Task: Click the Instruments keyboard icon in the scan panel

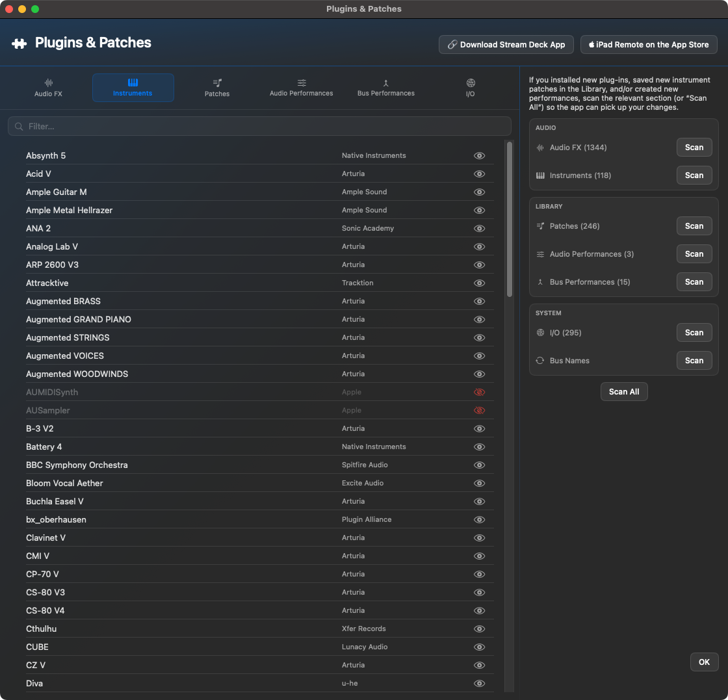Action: point(540,175)
